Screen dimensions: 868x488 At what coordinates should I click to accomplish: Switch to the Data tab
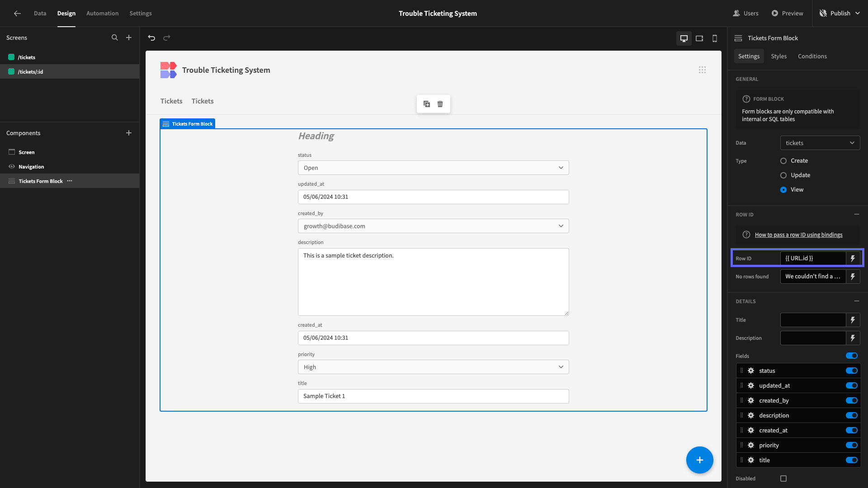click(40, 14)
